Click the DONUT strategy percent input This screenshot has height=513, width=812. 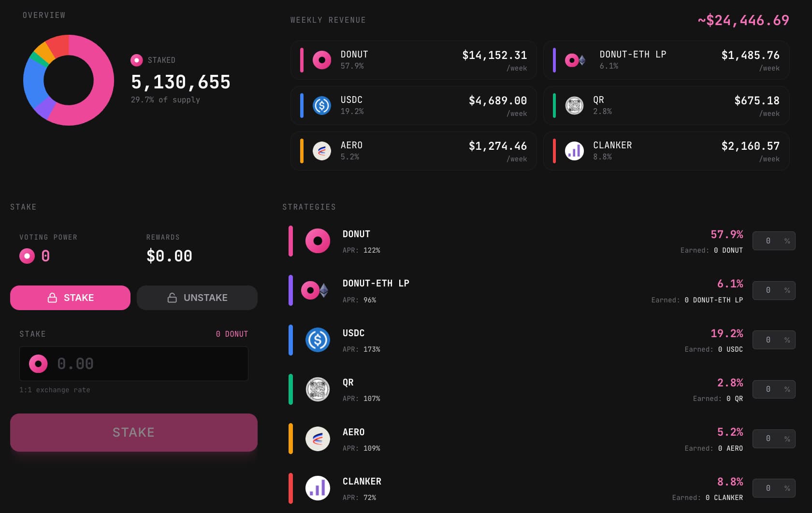[768, 241]
